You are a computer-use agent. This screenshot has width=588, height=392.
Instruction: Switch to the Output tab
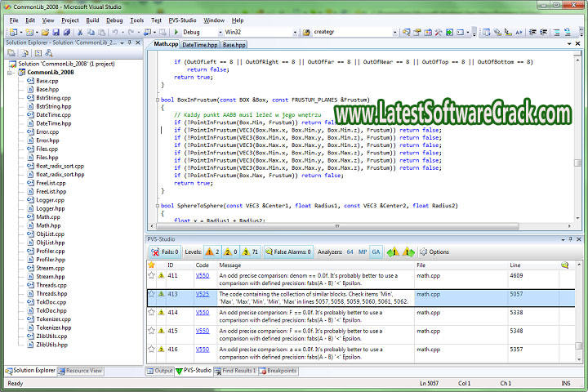click(x=160, y=371)
